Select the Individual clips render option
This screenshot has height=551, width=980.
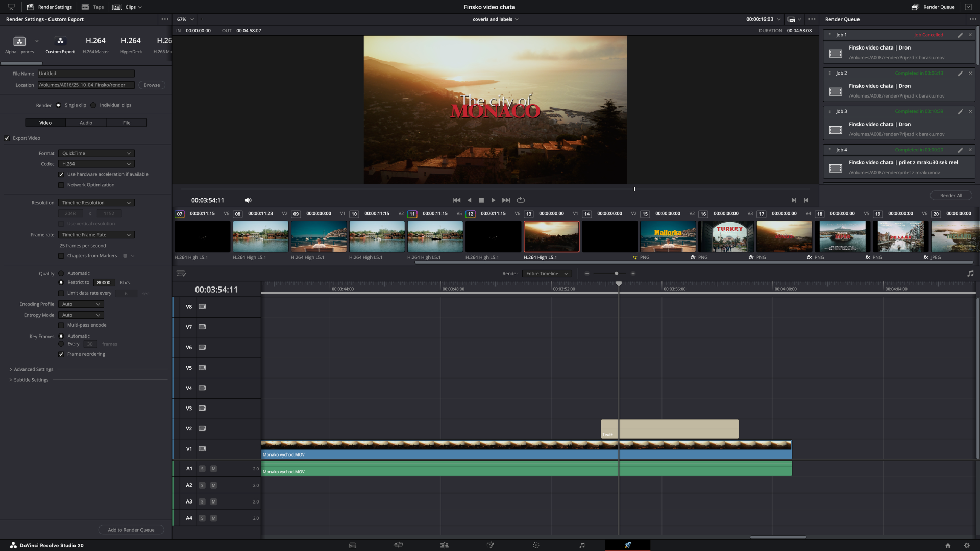point(93,105)
